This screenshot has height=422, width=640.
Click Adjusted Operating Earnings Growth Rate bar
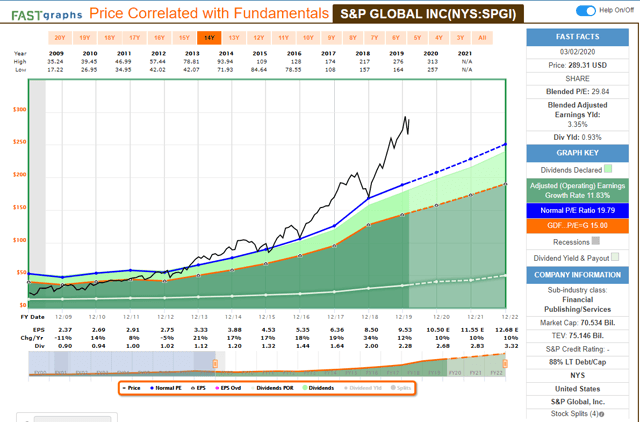click(x=577, y=190)
